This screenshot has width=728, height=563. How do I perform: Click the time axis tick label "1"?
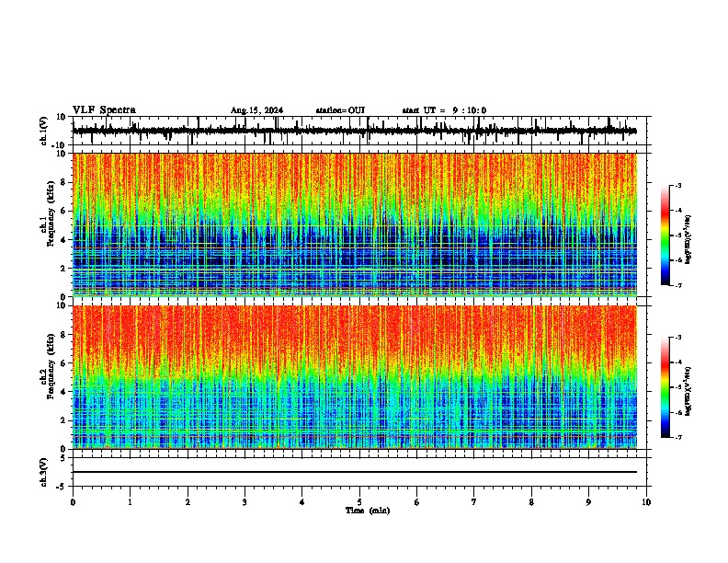[130, 502]
